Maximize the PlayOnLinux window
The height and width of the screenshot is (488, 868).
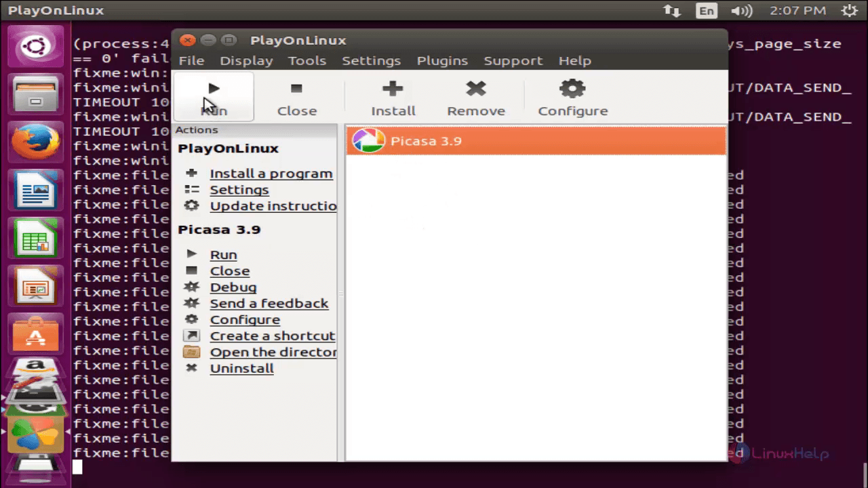pyautogui.click(x=229, y=40)
